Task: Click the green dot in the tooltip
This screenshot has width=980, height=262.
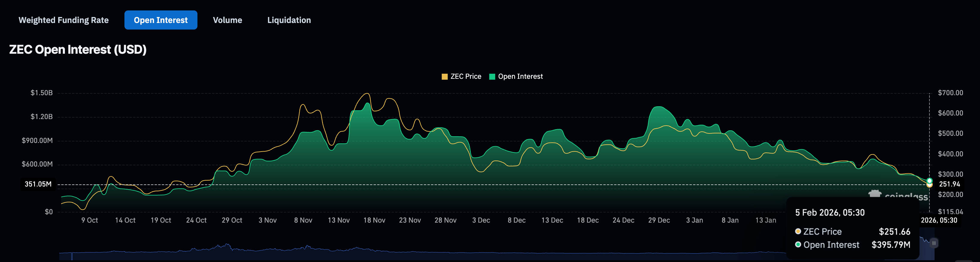Action: (x=798, y=245)
